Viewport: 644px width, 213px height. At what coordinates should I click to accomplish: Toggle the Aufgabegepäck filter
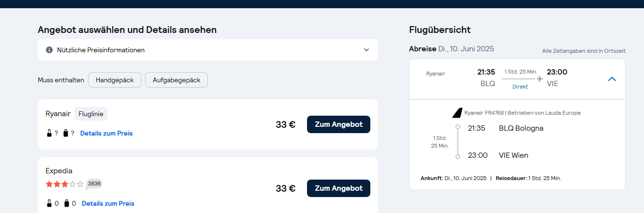(176, 80)
